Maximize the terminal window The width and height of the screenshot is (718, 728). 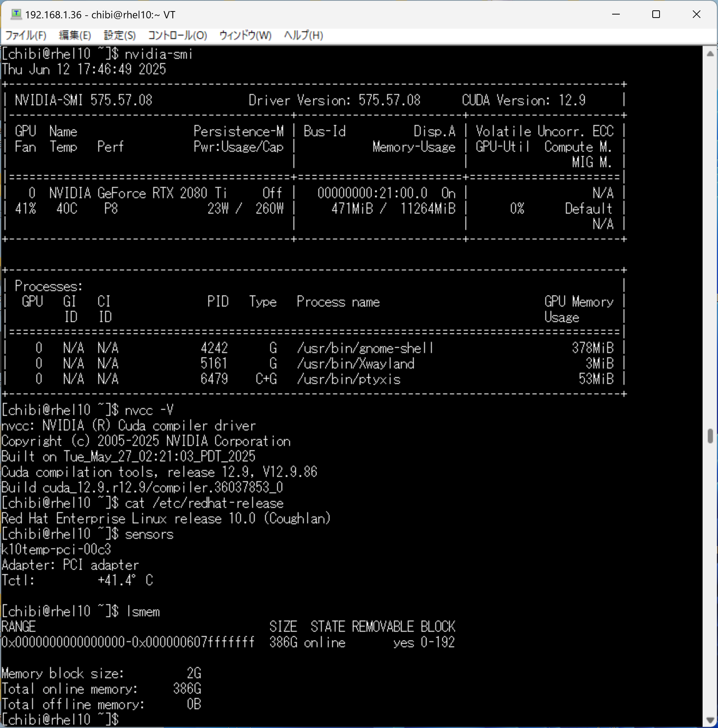pos(656,15)
